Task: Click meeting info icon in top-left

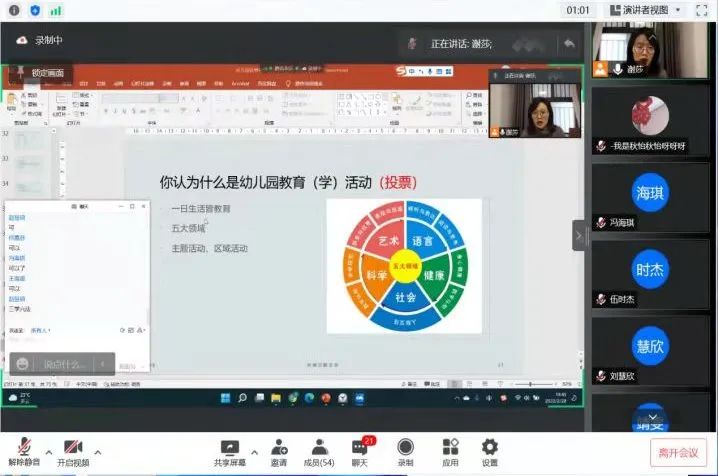Action: point(14,10)
